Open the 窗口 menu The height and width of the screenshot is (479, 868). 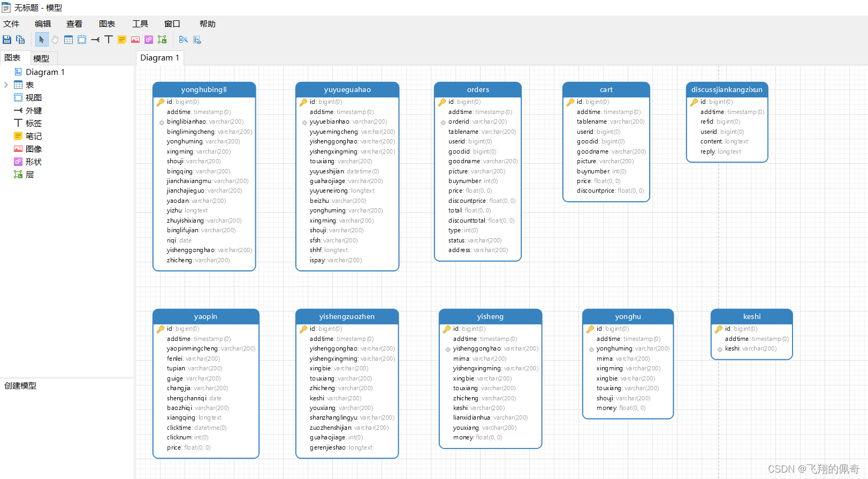pos(172,24)
